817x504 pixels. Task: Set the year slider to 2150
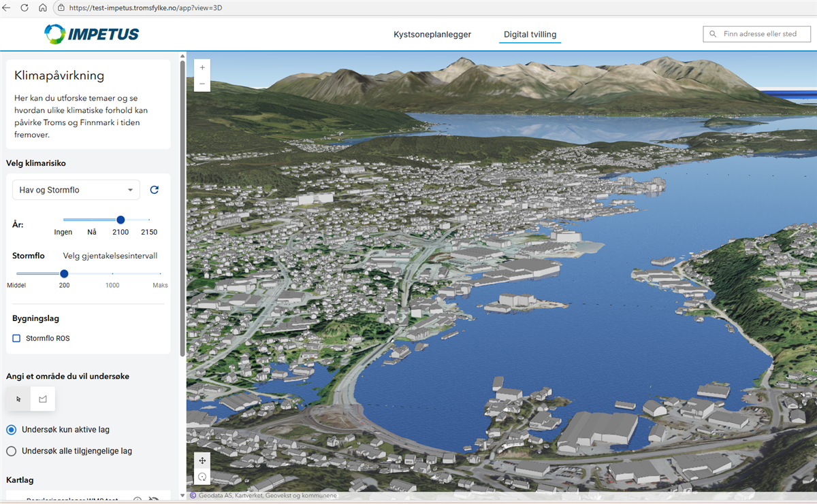[149, 220]
